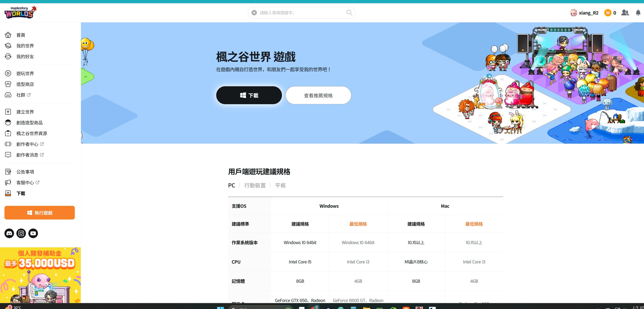Click the shirt icon beside 造型商店

8,84
